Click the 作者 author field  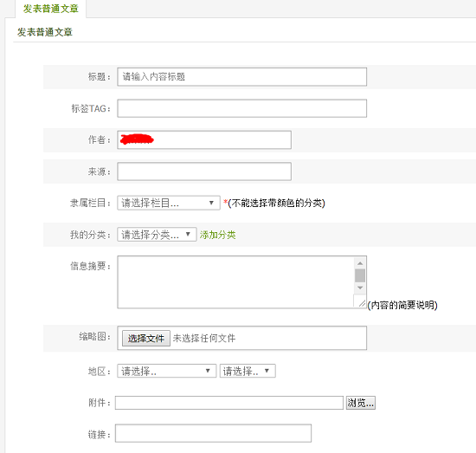pyautogui.click(x=204, y=139)
